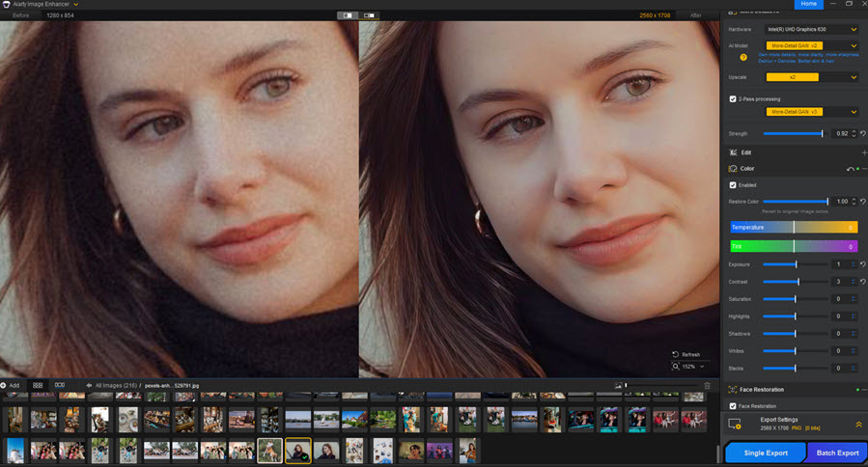Screen dimensions: 868x467
Task: Switch to side-by-side compare view icon
Action: [x=369, y=15]
